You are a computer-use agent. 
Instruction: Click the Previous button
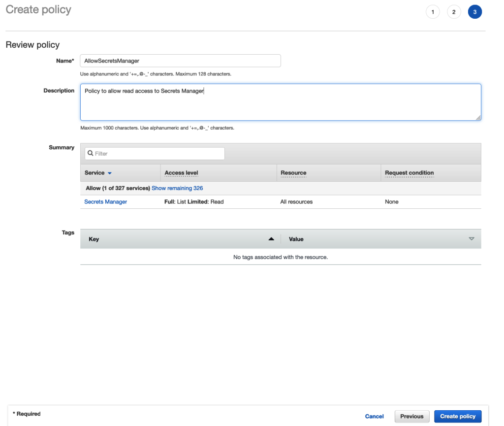click(x=411, y=416)
